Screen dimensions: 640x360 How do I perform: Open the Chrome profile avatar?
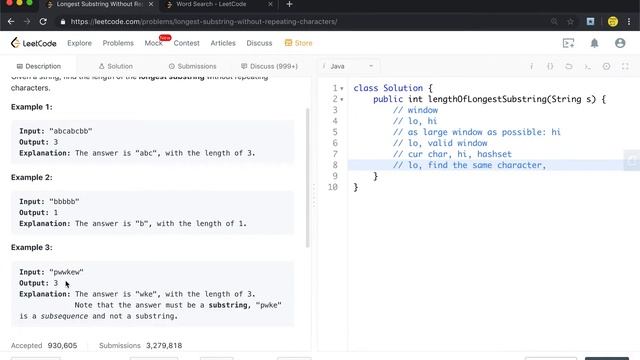click(613, 21)
